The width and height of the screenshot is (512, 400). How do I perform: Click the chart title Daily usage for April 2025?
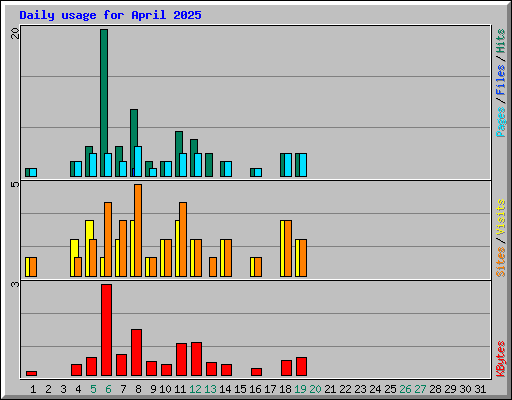110,15
